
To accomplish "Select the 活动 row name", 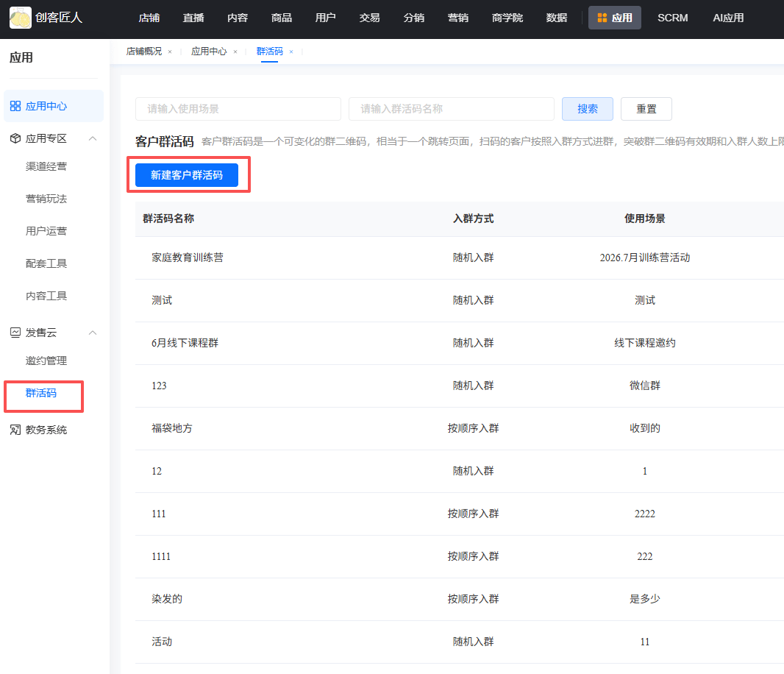I will [x=162, y=642].
